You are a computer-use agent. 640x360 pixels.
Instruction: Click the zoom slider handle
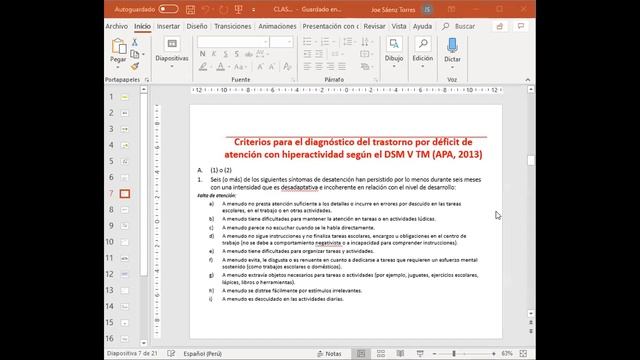tap(453, 353)
